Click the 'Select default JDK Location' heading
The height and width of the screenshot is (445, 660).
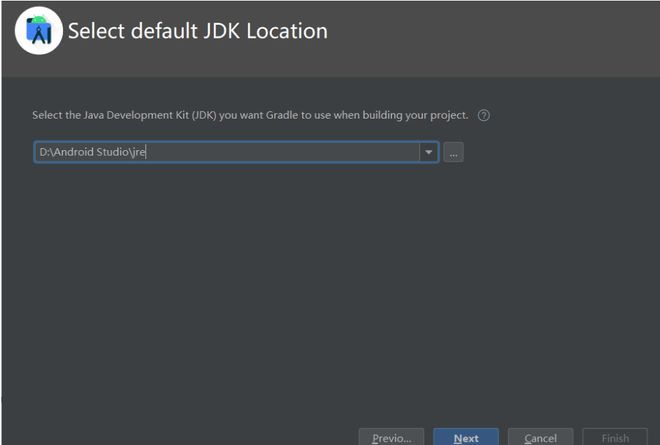[198, 31]
